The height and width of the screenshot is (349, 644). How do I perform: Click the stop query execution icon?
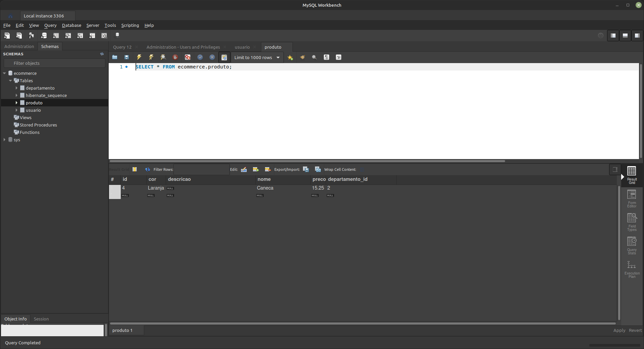(175, 57)
